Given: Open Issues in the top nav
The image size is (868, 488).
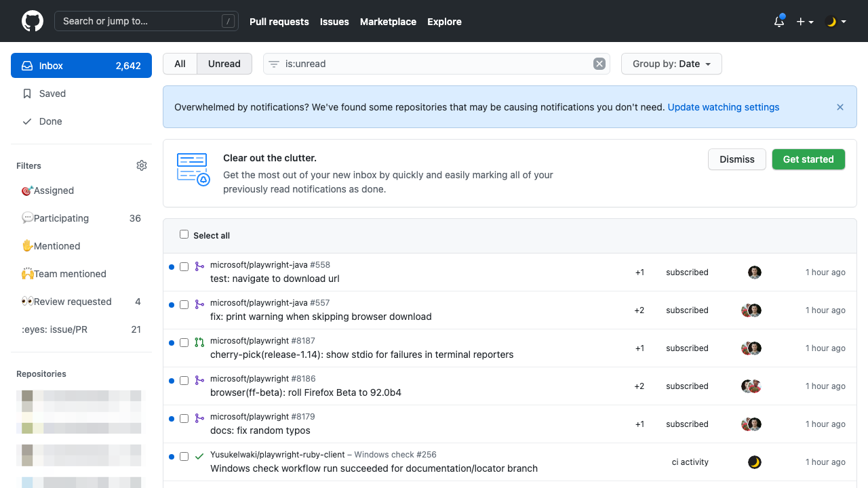Looking at the screenshot, I should (x=334, y=22).
